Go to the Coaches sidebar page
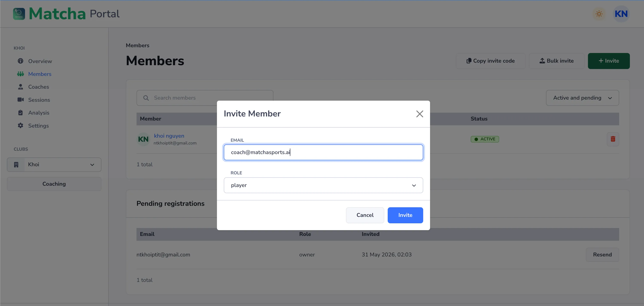Image resolution: width=644 pixels, height=306 pixels. pos(39,87)
